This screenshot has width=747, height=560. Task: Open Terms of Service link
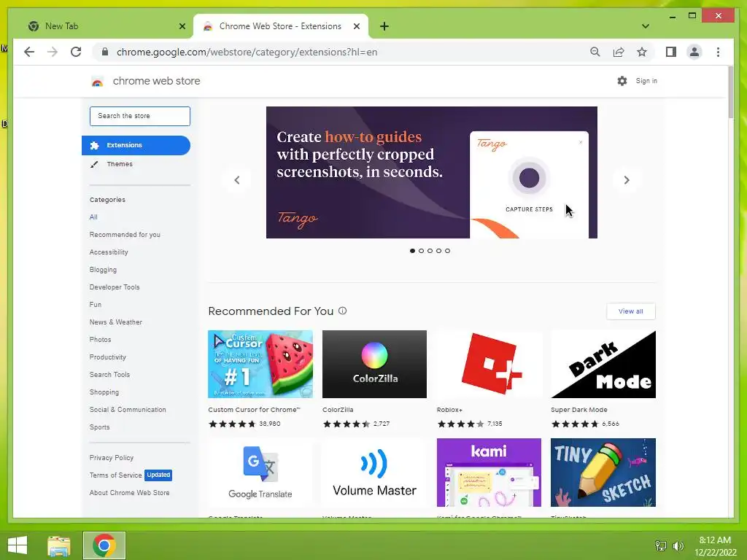tap(116, 475)
